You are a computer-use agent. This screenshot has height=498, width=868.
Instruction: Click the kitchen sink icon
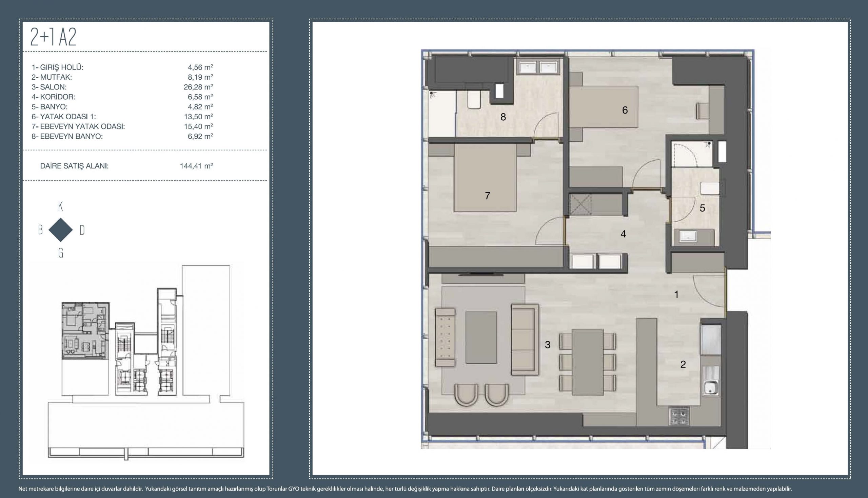[x=711, y=388]
